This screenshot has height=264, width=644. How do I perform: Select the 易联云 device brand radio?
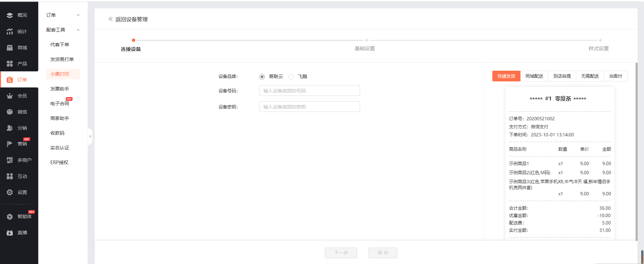[262, 77]
